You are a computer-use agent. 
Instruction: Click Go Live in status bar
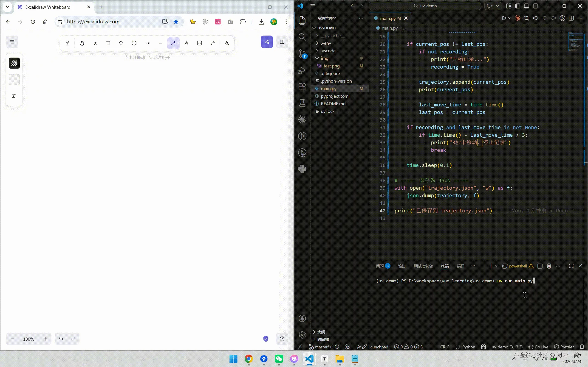[x=538, y=347]
